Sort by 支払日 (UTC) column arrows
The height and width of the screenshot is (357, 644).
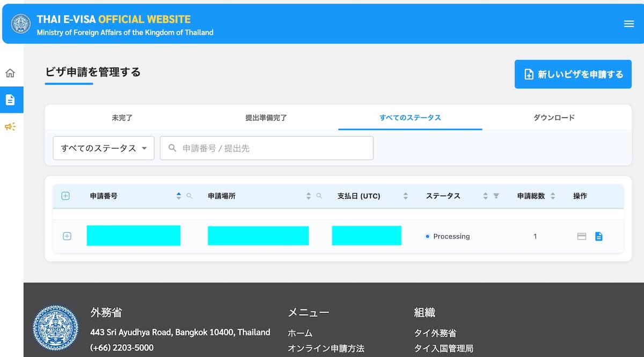[406, 196]
